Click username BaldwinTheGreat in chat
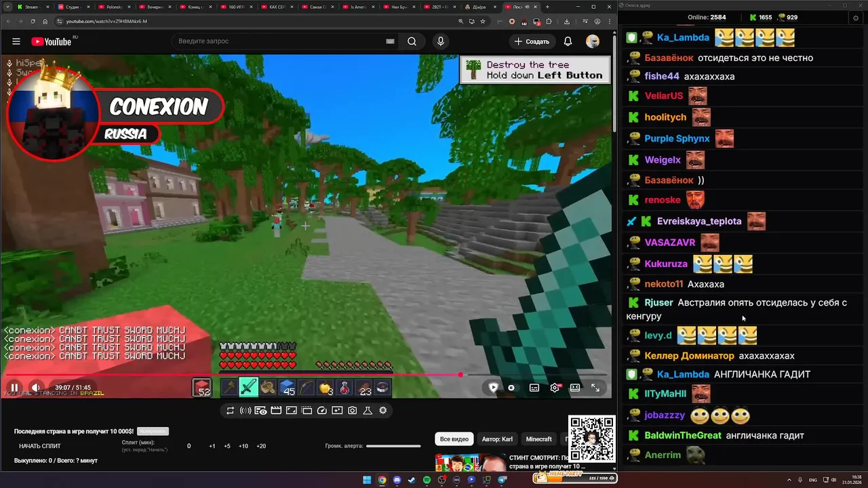Screen dimensions: 868x488 [x=683, y=435]
